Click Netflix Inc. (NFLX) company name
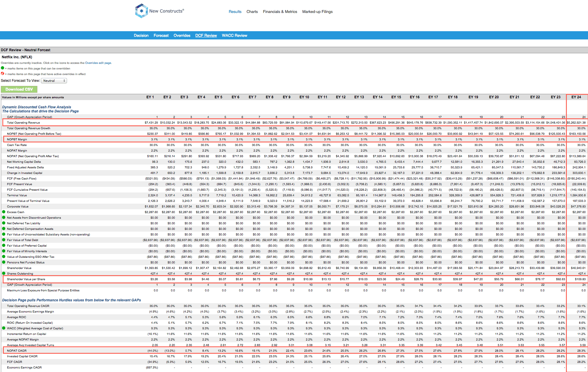 pos(17,57)
